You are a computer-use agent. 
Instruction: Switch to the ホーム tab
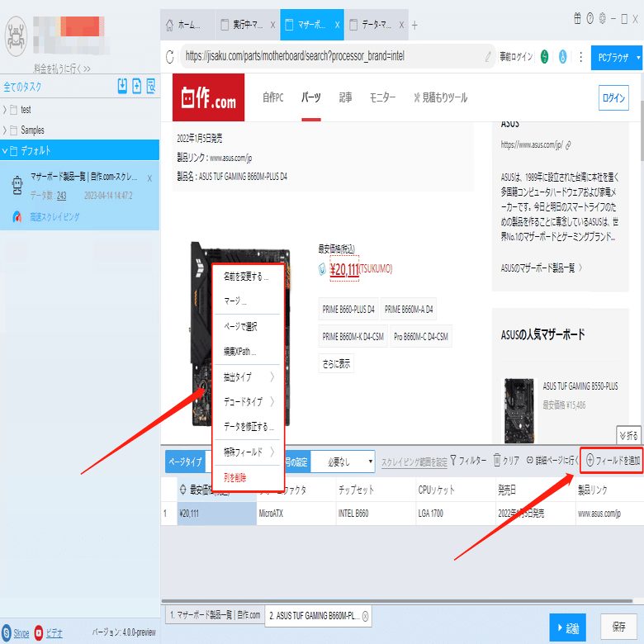pyautogui.click(x=187, y=25)
